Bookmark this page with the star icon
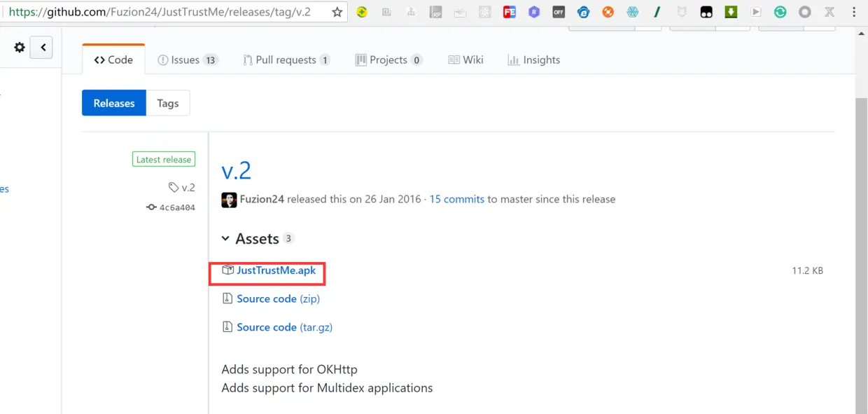The height and width of the screenshot is (414, 868). click(x=337, y=12)
